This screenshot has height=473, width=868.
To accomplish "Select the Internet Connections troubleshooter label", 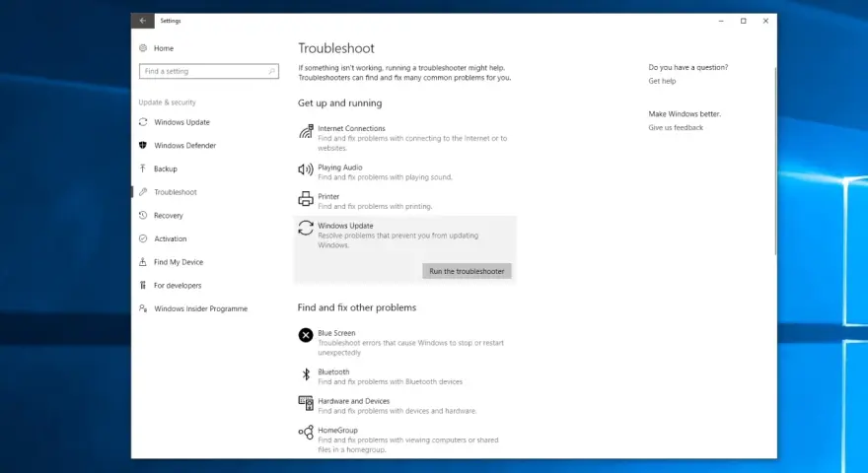I will [x=351, y=128].
